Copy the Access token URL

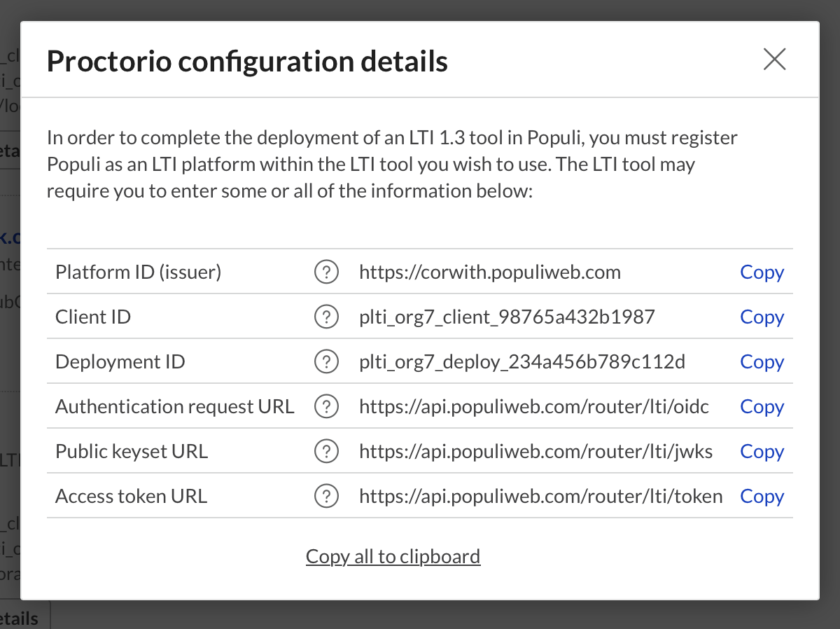coord(762,496)
